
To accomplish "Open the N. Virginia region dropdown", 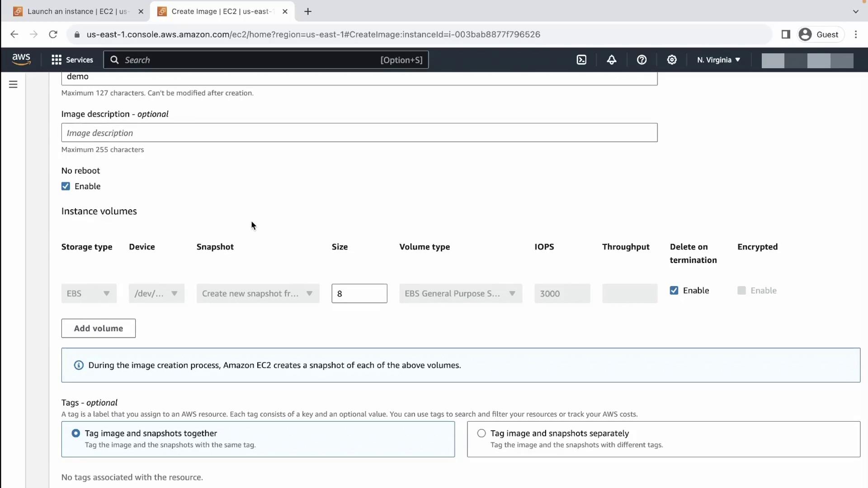I will 718,60.
